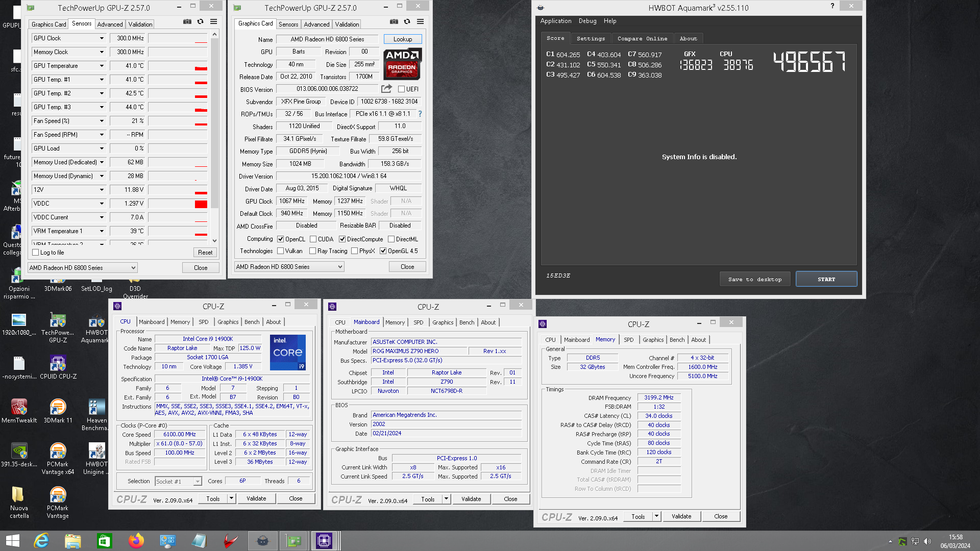Click START button in Aquamark
980x551 pixels.
[826, 279]
